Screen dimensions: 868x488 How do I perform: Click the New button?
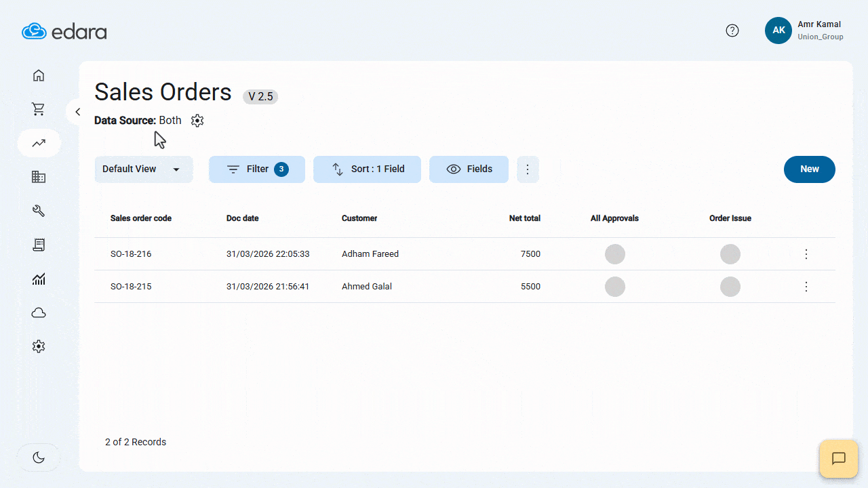click(809, 169)
